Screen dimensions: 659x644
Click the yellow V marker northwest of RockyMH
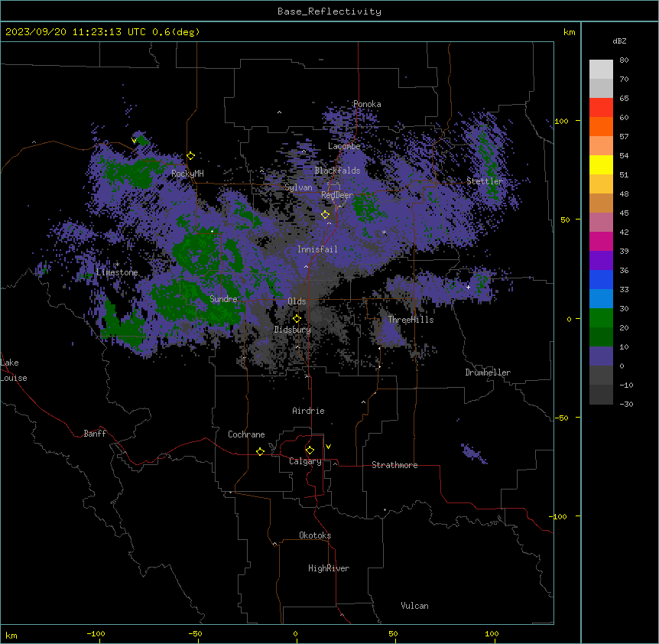(x=134, y=141)
